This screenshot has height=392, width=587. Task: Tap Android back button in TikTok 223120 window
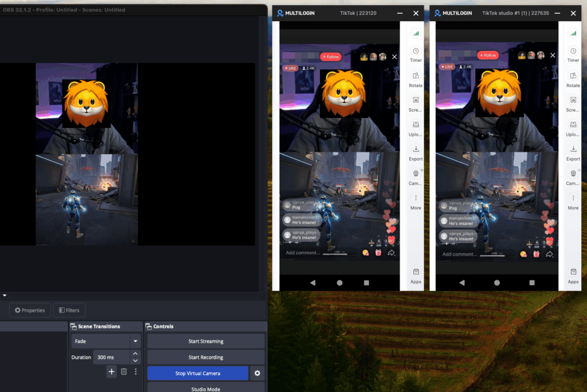[312, 283]
